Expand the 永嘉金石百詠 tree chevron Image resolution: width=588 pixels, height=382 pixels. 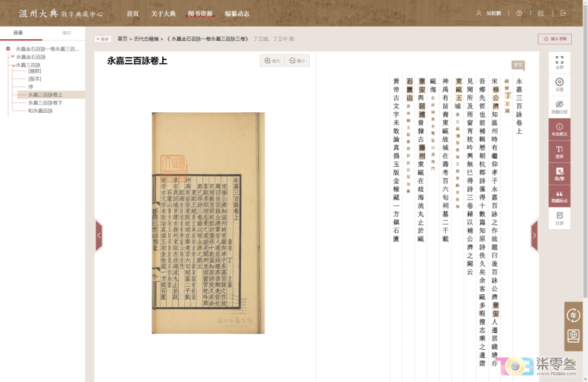point(13,57)
